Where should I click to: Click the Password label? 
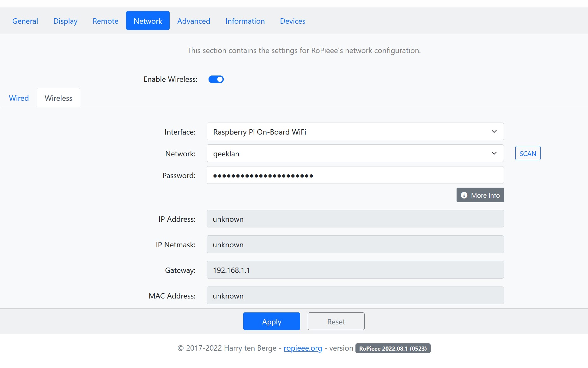[x=179, y=176]
